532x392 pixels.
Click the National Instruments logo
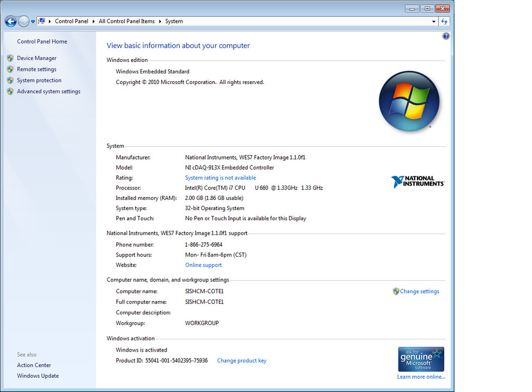pyautogui.click(x=418, y=181)
